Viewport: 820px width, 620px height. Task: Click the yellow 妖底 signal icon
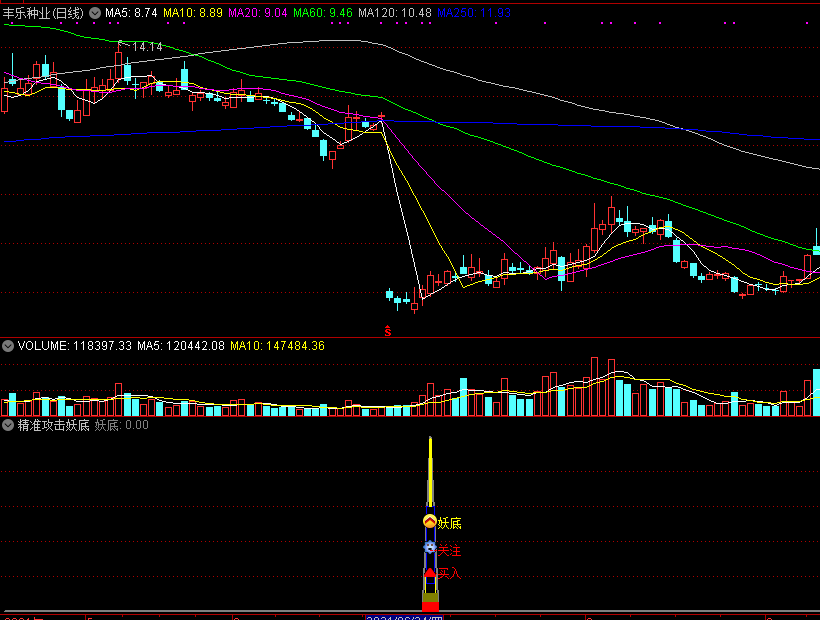point(429,522)
